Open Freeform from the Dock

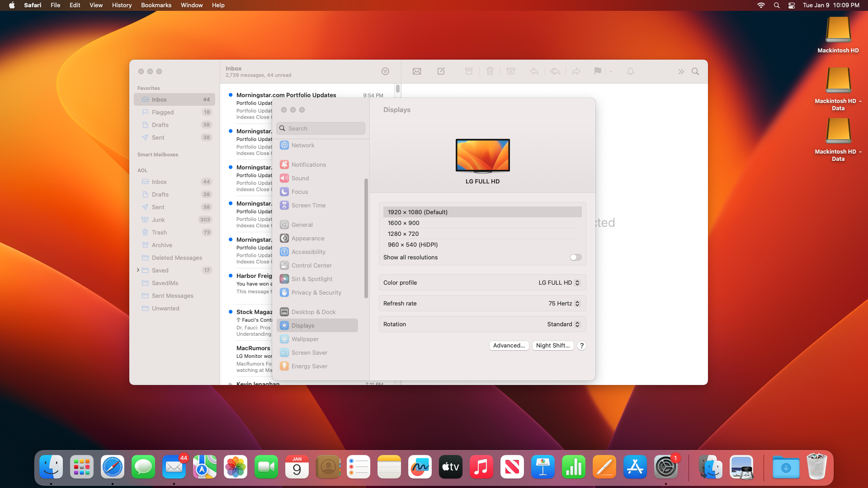click(x=420, y=467)
